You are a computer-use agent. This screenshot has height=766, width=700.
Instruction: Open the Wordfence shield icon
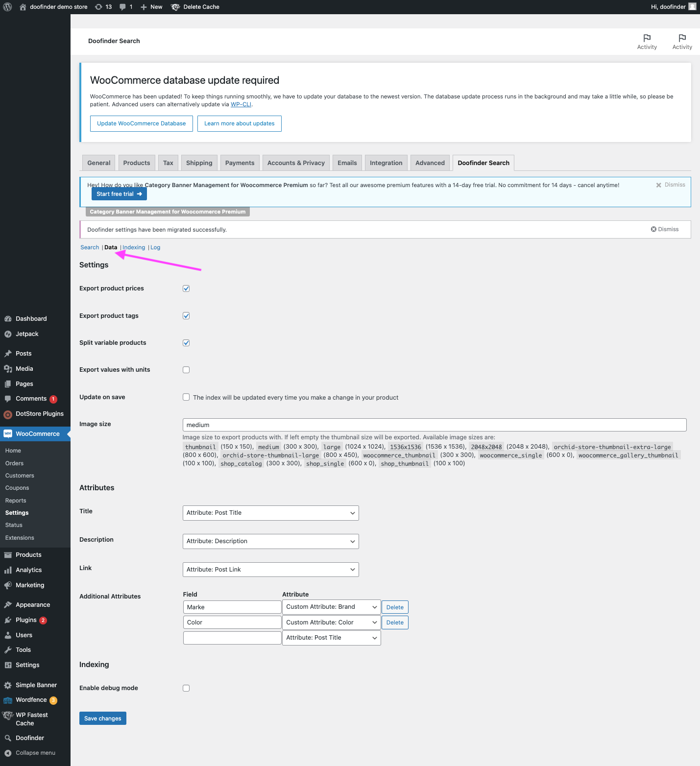click(8, 700)
